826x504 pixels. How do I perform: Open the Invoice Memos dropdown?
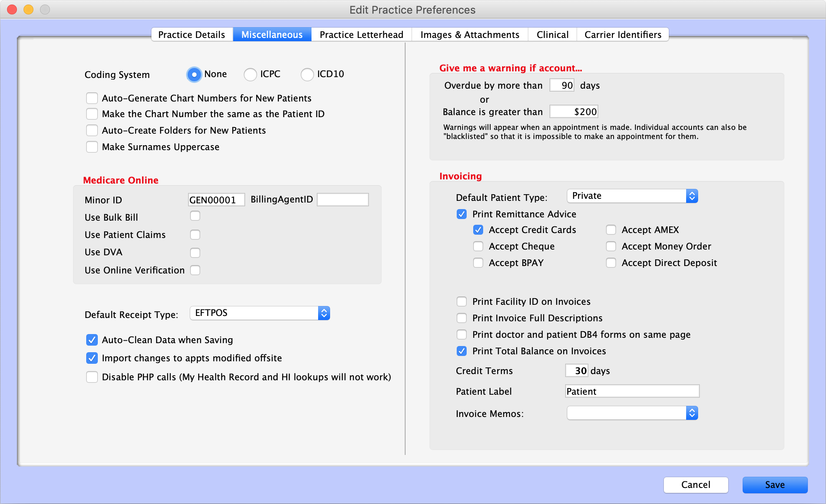tap(632, 413)
